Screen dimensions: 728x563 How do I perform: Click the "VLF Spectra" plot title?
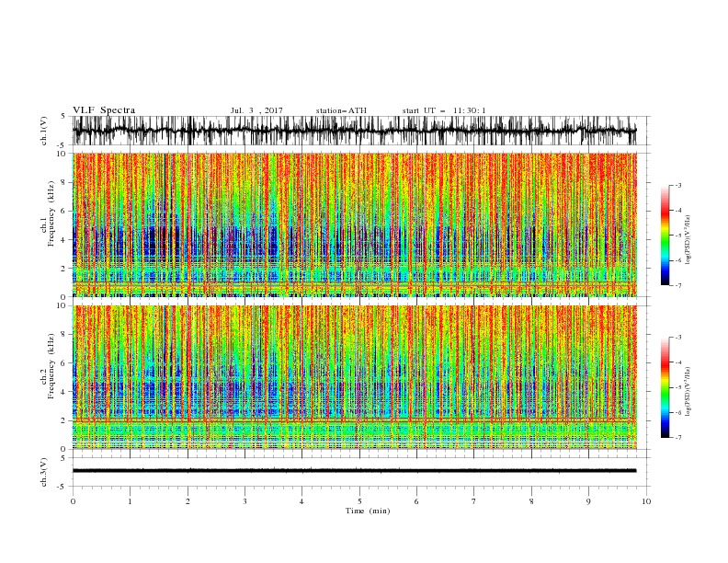(104, 110)
